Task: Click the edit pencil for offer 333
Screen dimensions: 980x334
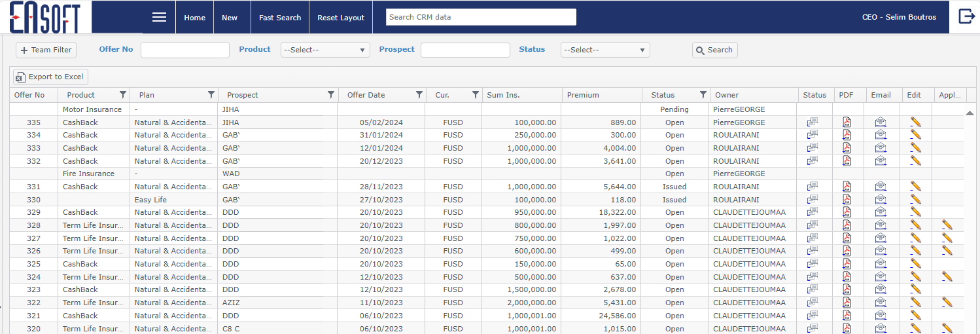Action: tap(915, 148)
